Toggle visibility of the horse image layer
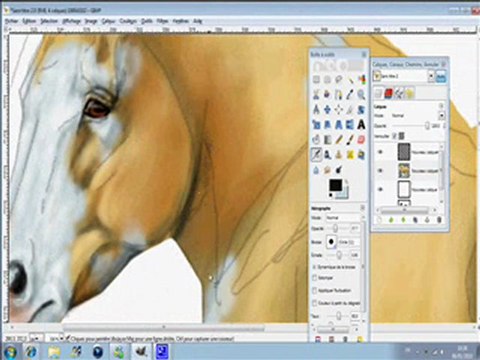This screenshot has height=360, width=480. [380, 171]
